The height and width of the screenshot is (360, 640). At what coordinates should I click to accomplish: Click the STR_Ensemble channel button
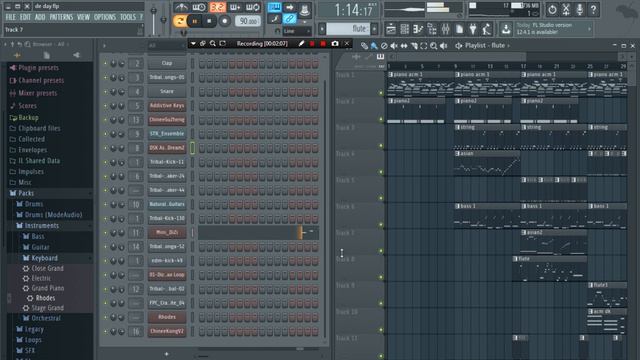[167, 134]
